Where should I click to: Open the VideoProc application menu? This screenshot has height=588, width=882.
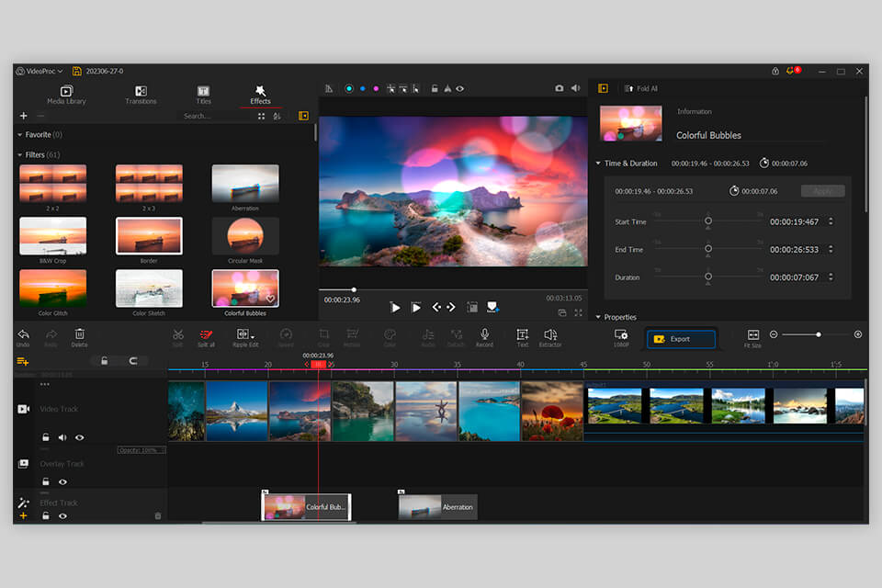pyautogui.click(x=40, y=71)
